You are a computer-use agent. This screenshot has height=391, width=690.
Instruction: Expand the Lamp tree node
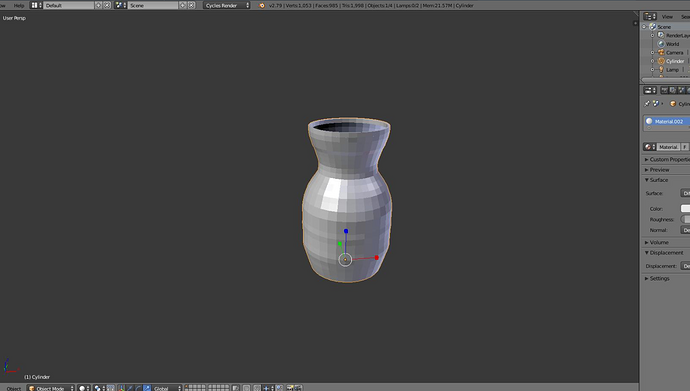(x=653, y=69)
